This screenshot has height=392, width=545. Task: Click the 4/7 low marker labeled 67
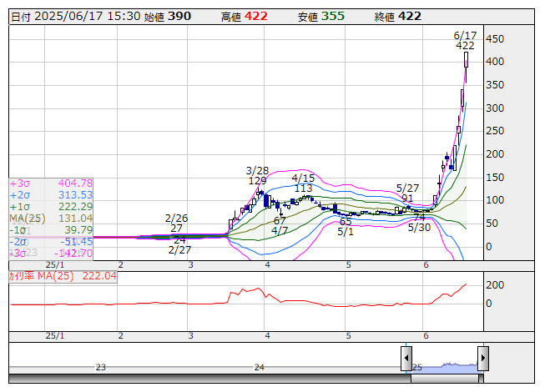[280, 220]
